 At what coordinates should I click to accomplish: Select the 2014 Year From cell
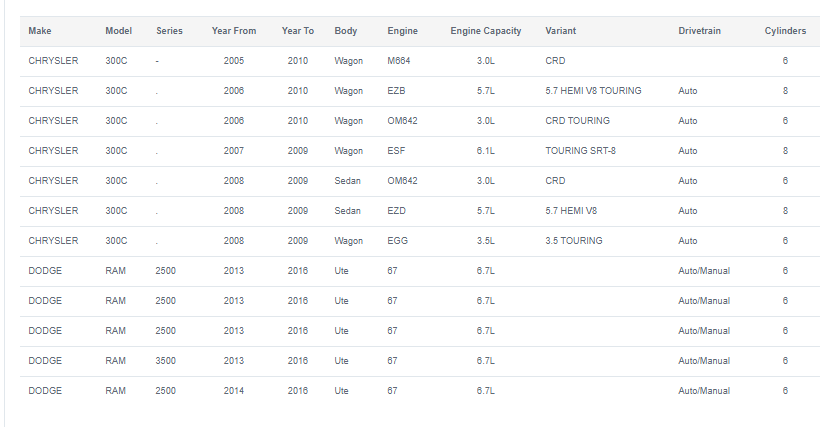(x=233, y=391)
